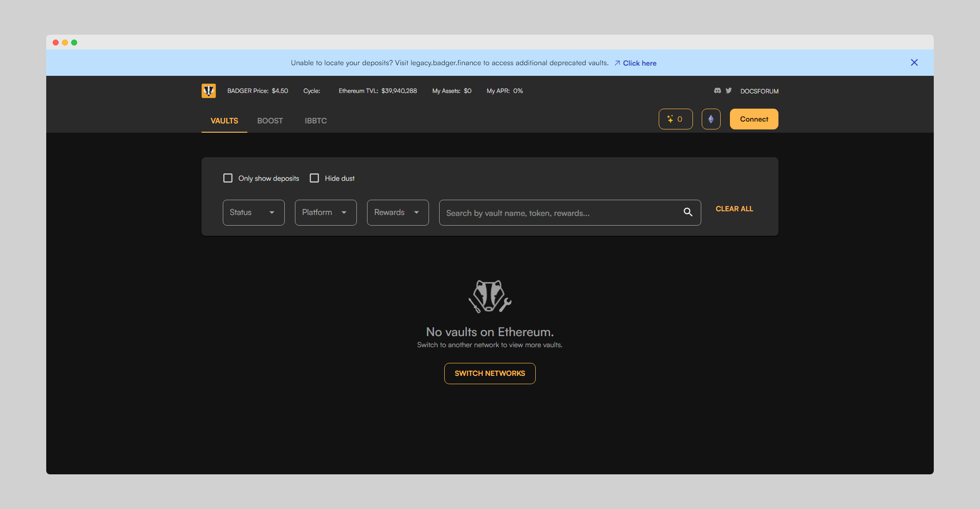Open the Discord icon link
Screen dimensions: 980x509
click(x=717, y=91)
